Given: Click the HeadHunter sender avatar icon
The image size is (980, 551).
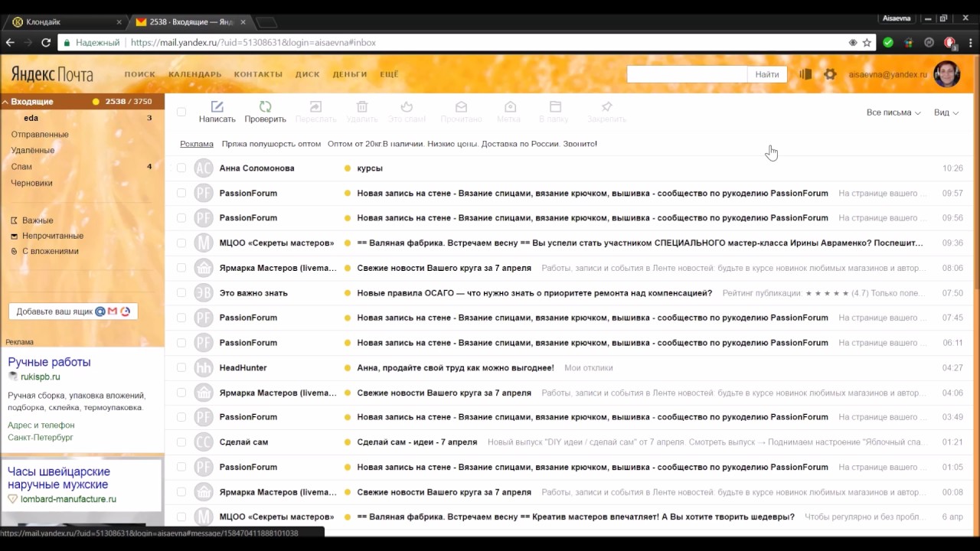Looking at the screenshot, I should pyautogui.click(x=203, y=367).
